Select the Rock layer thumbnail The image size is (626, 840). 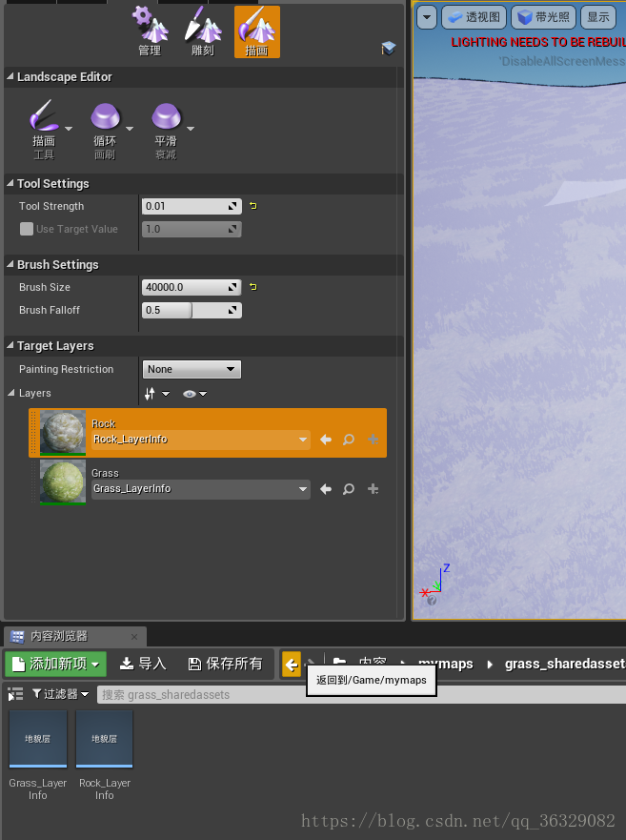pos(63,433)
